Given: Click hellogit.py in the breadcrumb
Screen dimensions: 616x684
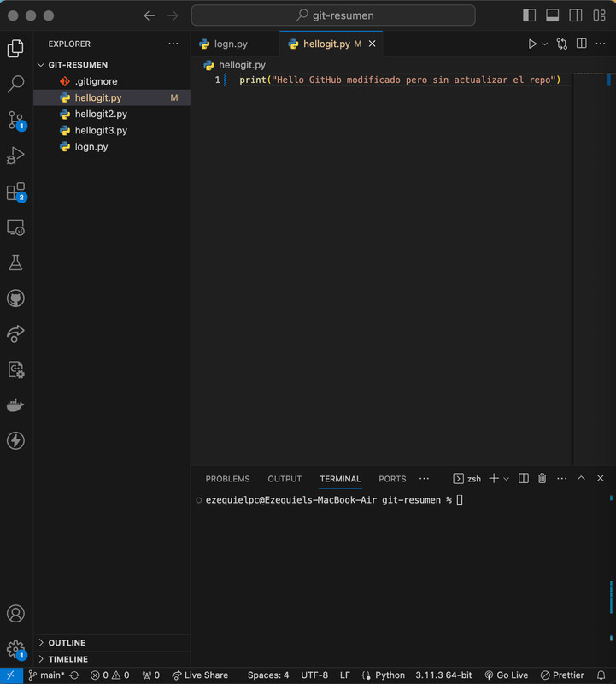Looking at the screenshot, I should 242,65.
